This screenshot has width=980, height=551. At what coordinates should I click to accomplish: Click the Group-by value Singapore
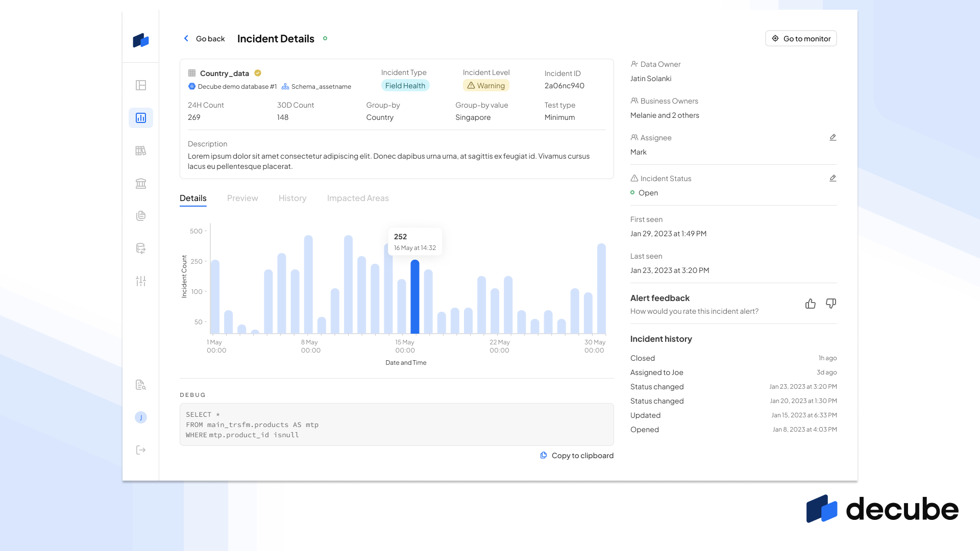point(473,117)
